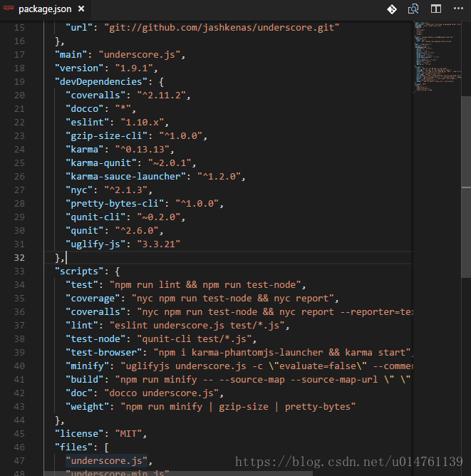Open the more actions ellipsis menu
471x476 pixels.
458,9
